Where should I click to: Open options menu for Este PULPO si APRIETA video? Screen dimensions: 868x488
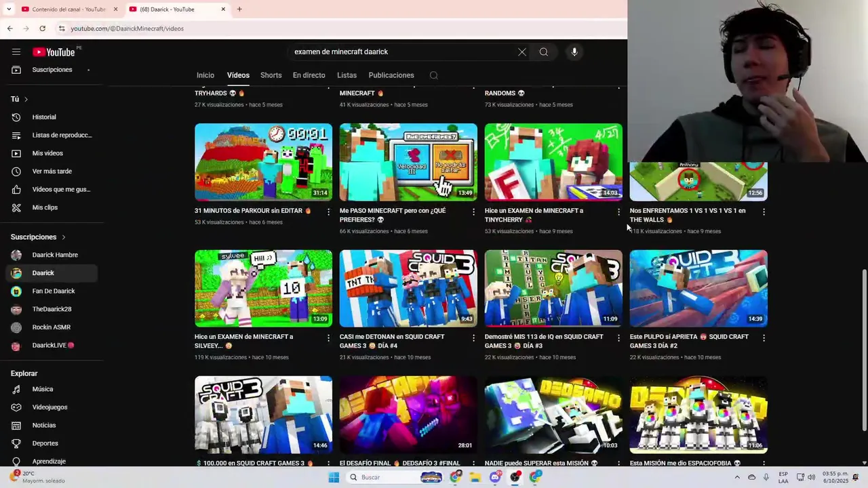coord(764,338)
